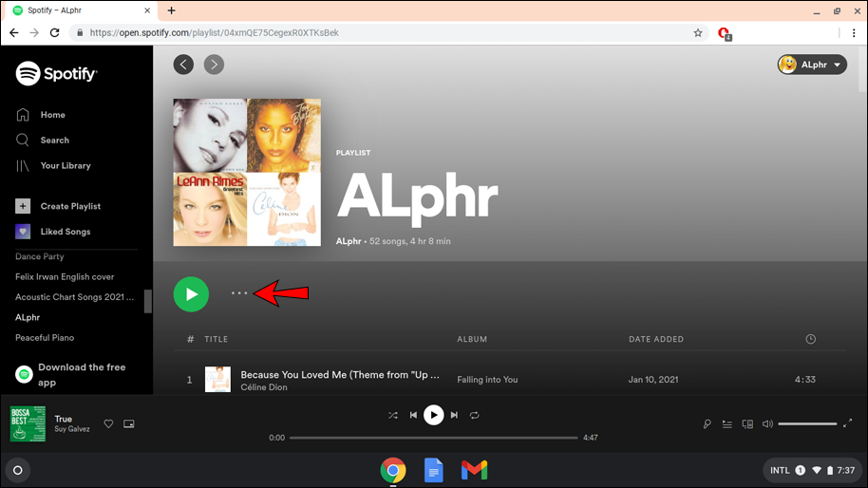
Task: Sort by DATE ADDED column header
Action: (656, 339)
